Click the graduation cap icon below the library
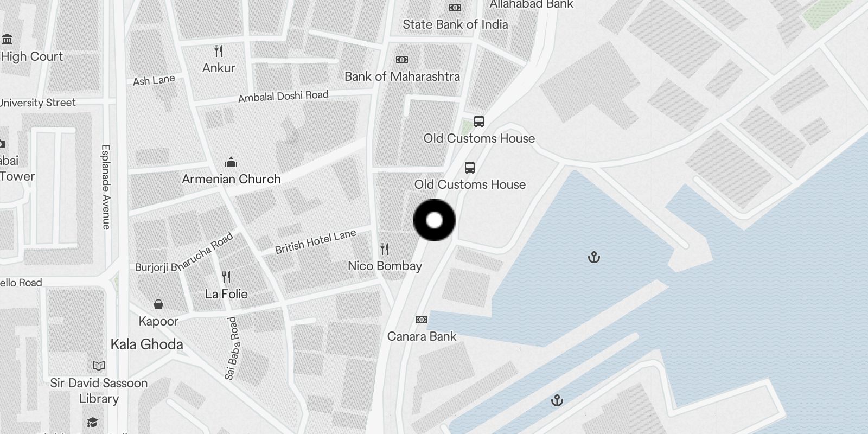 (92, 423)
